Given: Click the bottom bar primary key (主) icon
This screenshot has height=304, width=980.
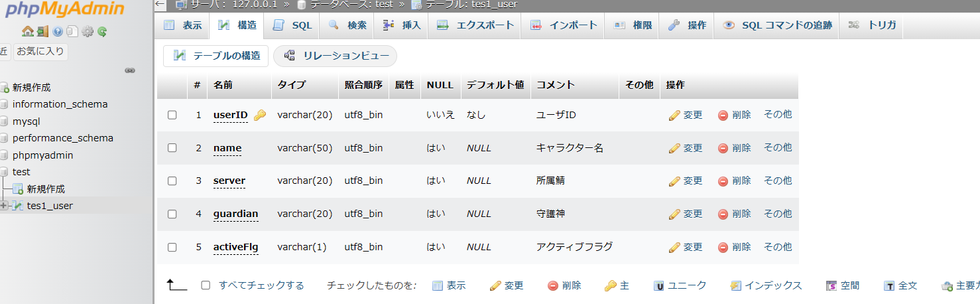Looking at the screenshot, I should click(610, 285).
